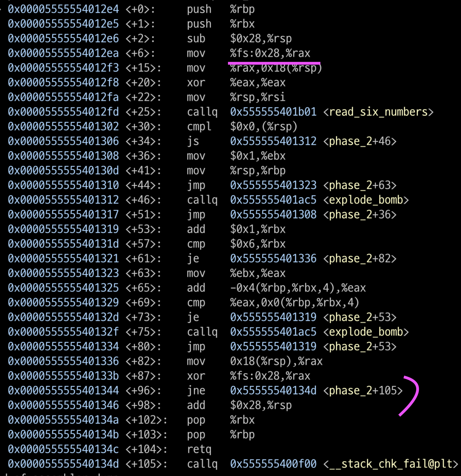The image size is (461, 476).
Task: Click mov %rsp,%rbp operand at +41
Action: point(258,171)
